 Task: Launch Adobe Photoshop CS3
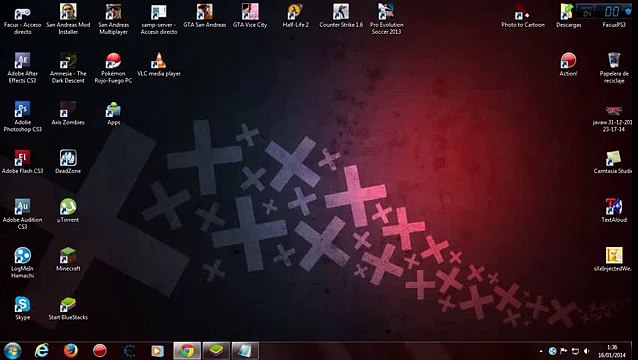click(22, 117)
